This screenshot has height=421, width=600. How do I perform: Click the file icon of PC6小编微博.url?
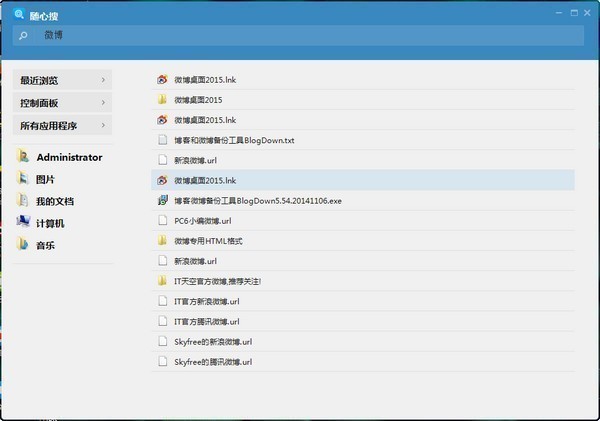(x=163, y=221)
